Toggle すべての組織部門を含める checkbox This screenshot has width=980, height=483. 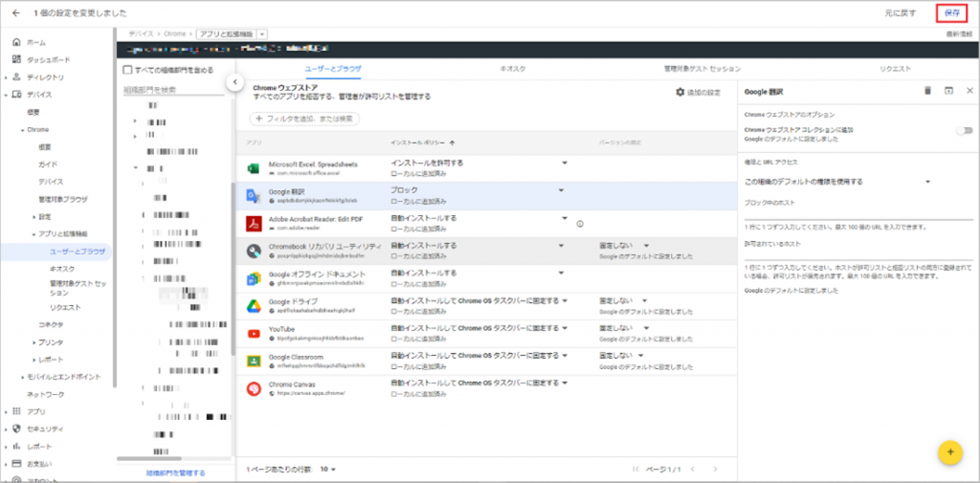click(127, 70)
